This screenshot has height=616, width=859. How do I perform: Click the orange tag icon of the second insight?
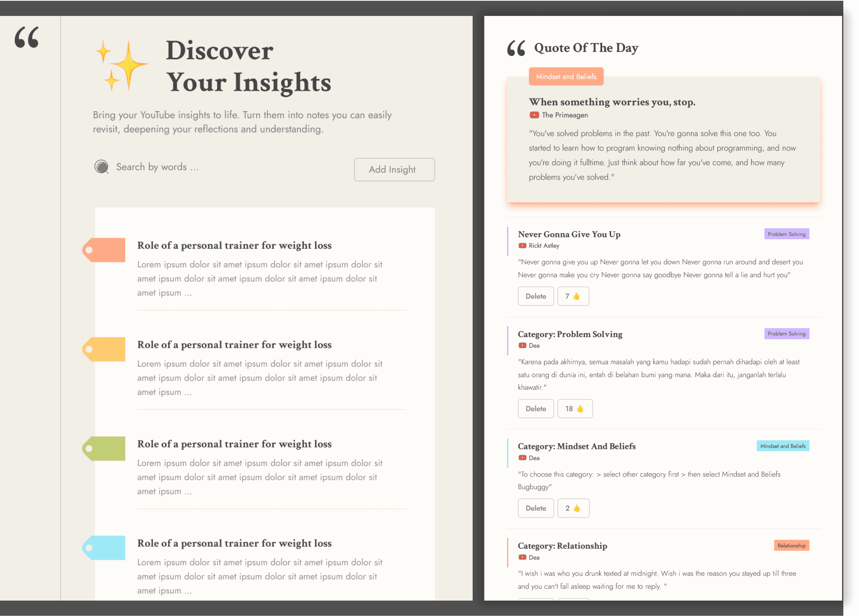pyautogui.click(x=104, y=349)
